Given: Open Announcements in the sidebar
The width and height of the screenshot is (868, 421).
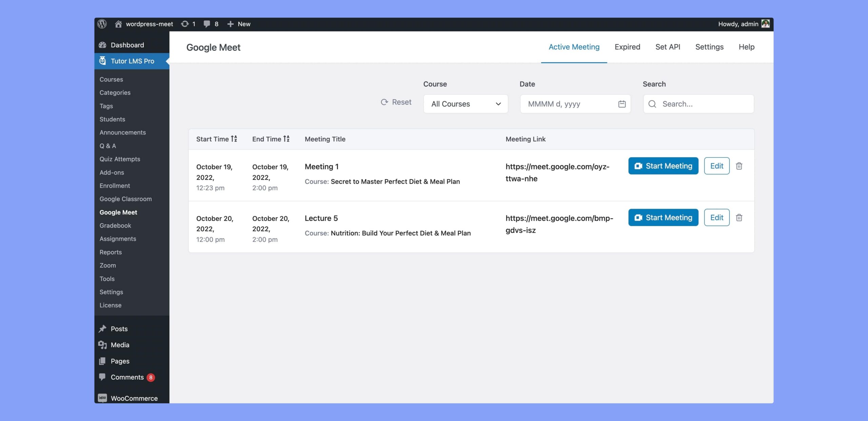Looking at the screenshot, I should tap(122, 132).
